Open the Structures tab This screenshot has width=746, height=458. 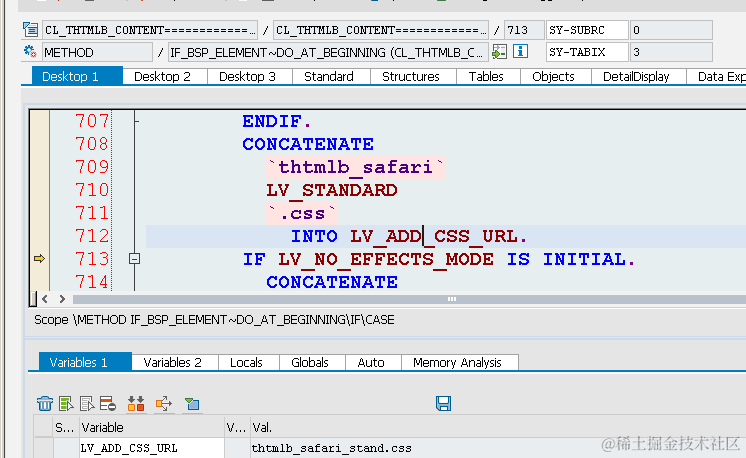click(411, 77)
